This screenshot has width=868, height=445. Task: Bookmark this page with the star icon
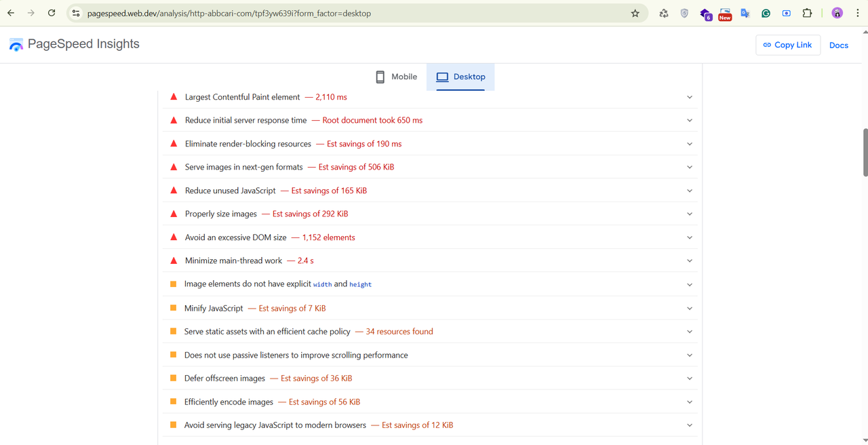(x=635, y=13)
